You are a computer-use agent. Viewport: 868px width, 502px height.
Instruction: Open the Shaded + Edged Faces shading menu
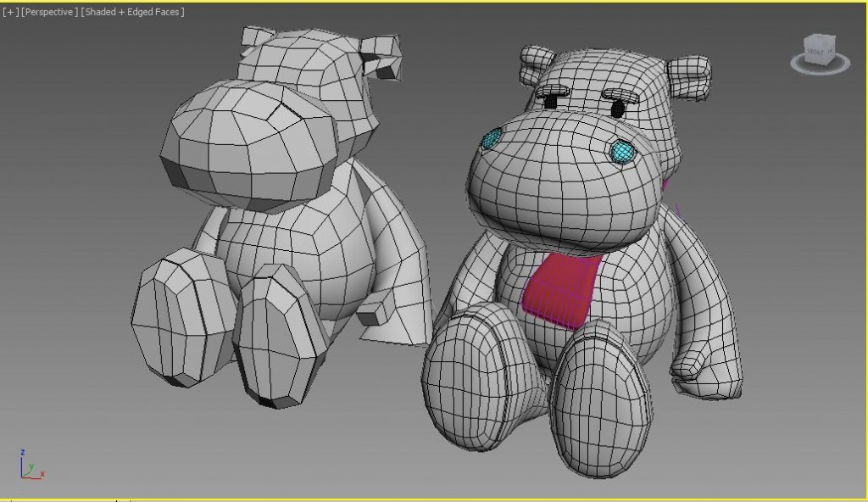[x=131, y=12]
